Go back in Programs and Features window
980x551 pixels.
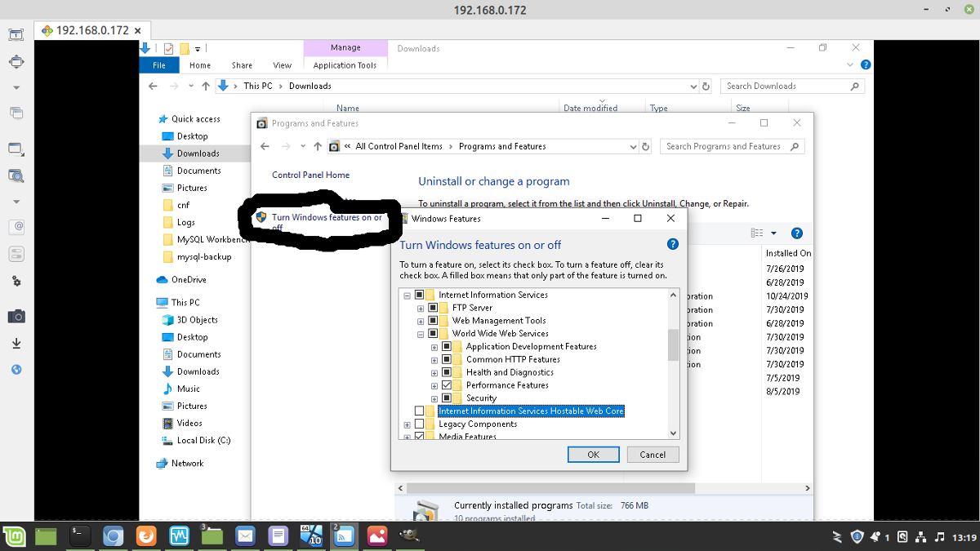(265, 146)
